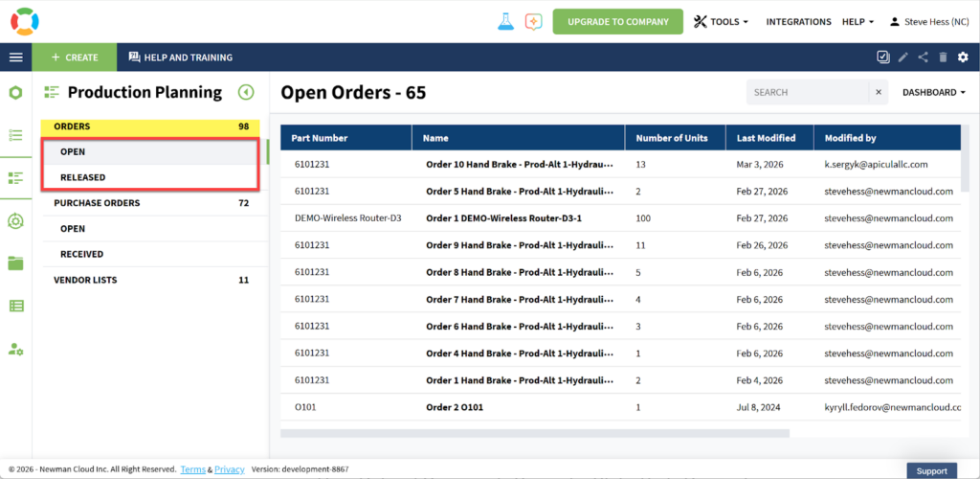
Task: Open the AI sparkle chat icon
Action: coord(534,21)
